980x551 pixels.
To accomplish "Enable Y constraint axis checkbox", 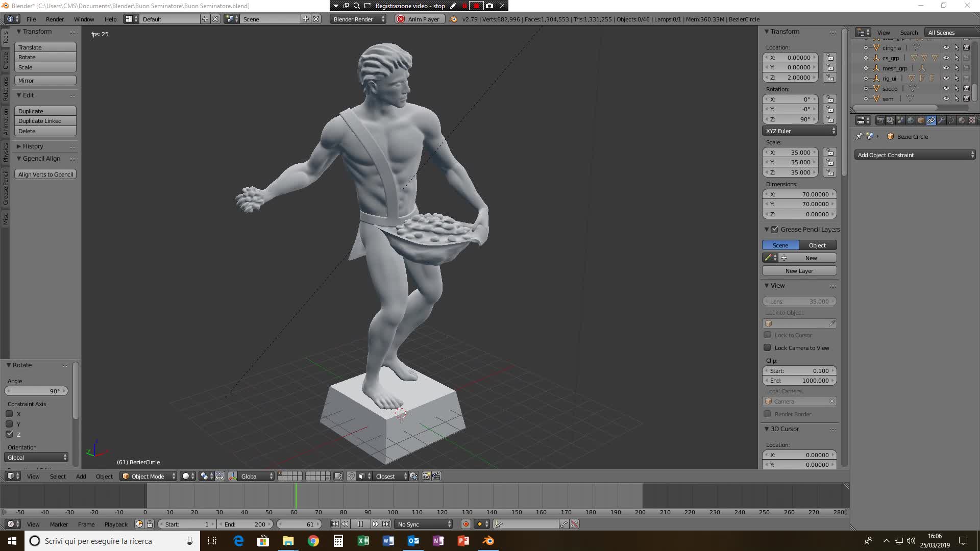I will point(9,424).
